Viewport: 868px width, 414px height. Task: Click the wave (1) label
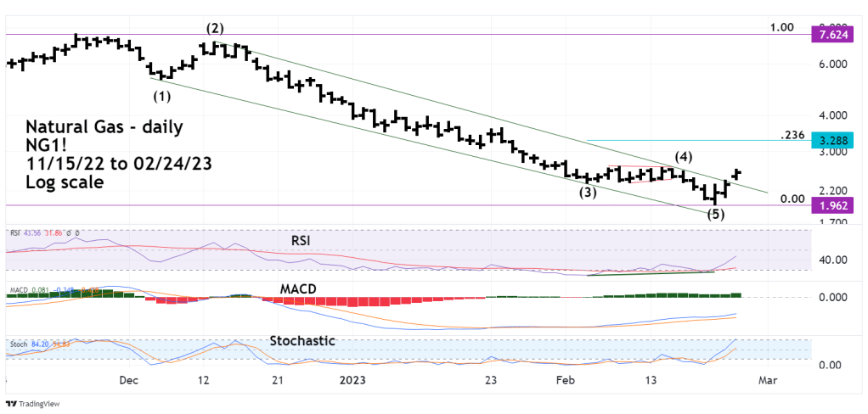pos(161,94)
